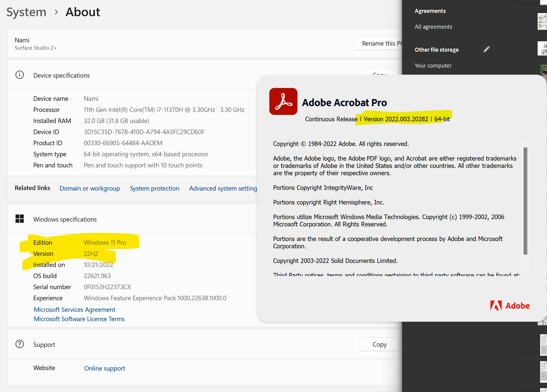Click the pencil edit icon beside Other file storage

pyautogui.click(x=486, y=49)
